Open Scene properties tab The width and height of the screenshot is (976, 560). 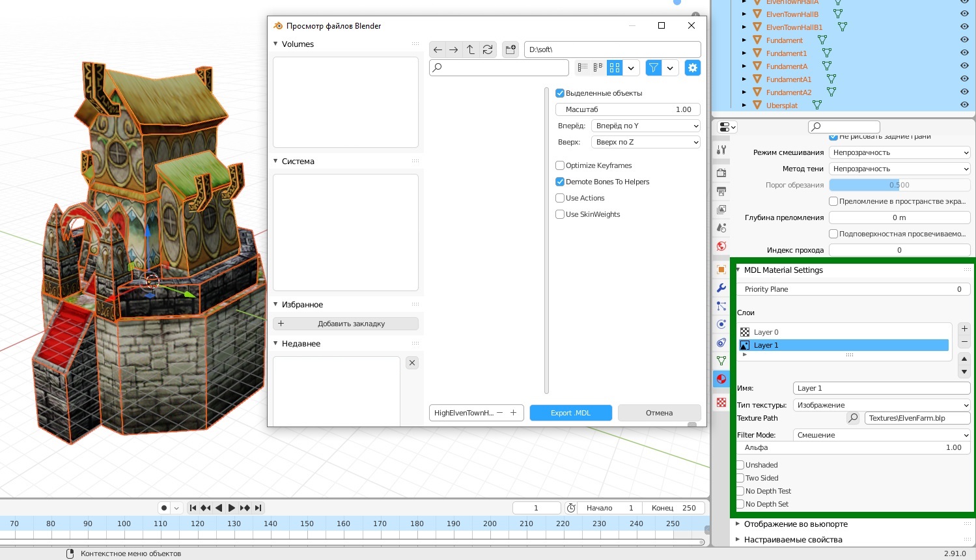coord(721,228)
